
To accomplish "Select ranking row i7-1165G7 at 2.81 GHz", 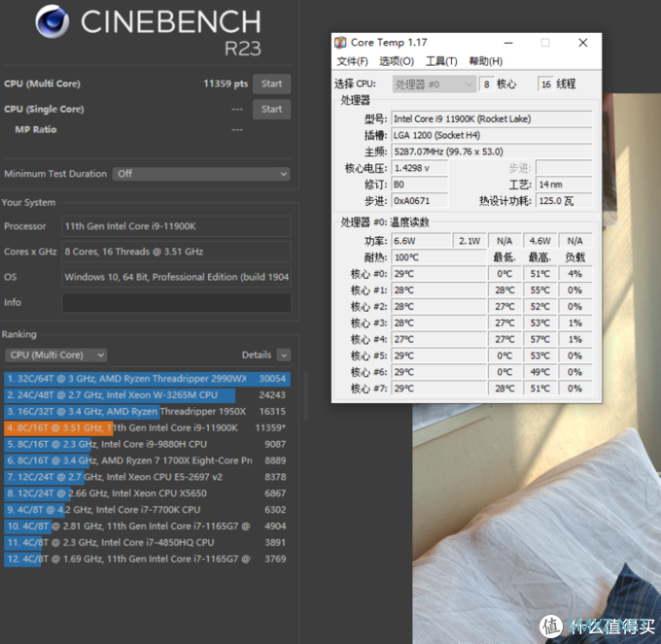I will click(x=147, y=526).
